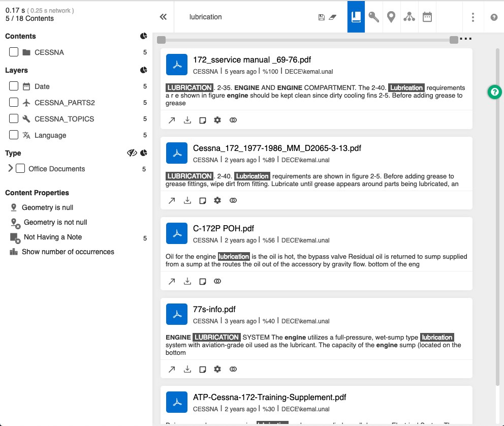Save the current search query
Image resolution: width=504 pixels, height=426 pixels.
(322, 17)
